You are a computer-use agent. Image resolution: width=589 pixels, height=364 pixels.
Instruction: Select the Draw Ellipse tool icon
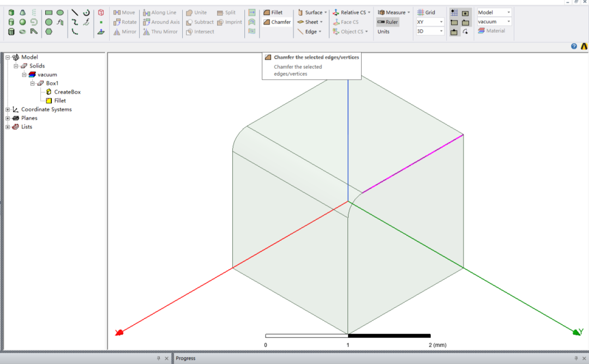click(60, 13)
